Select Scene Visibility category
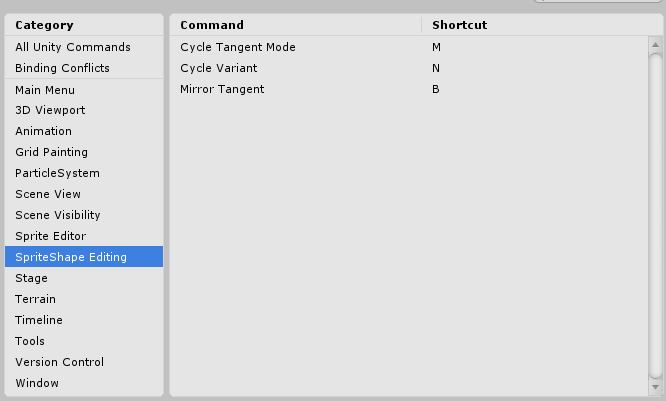 (x=57, y=215)
